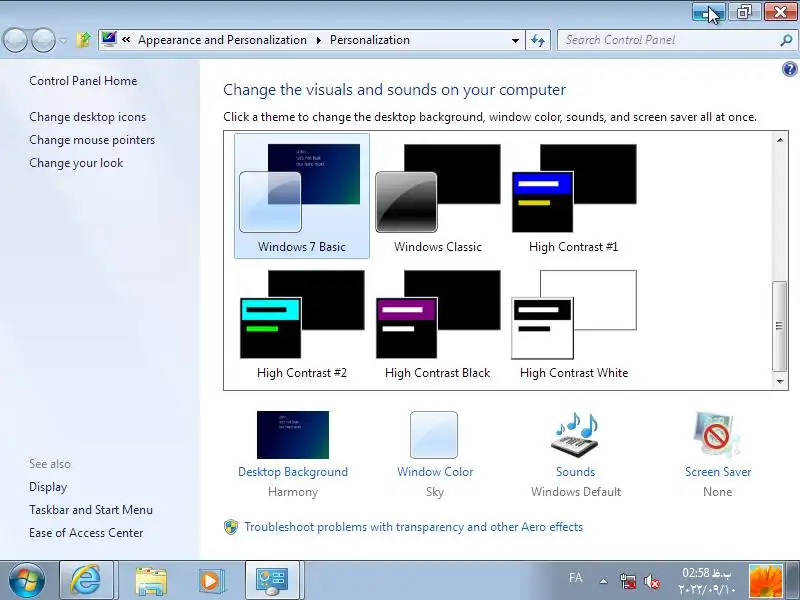Image resolution: width=800 pixels, height=600 pixels.
Task: Click the up-level folder icon
Action: 83,40
